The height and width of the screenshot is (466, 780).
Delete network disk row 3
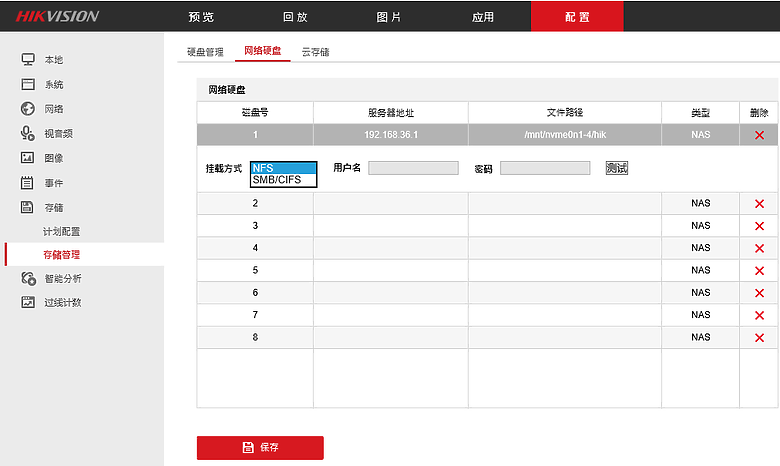[759, 226]
